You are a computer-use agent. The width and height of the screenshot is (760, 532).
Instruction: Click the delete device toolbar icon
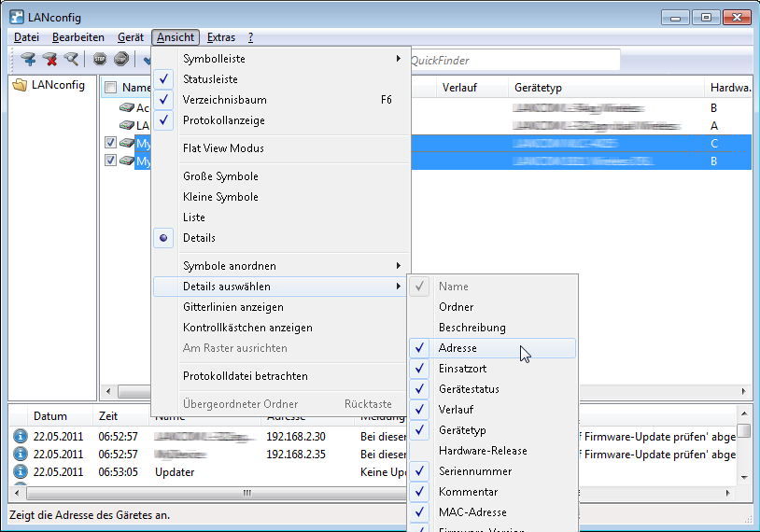(49, 60)
